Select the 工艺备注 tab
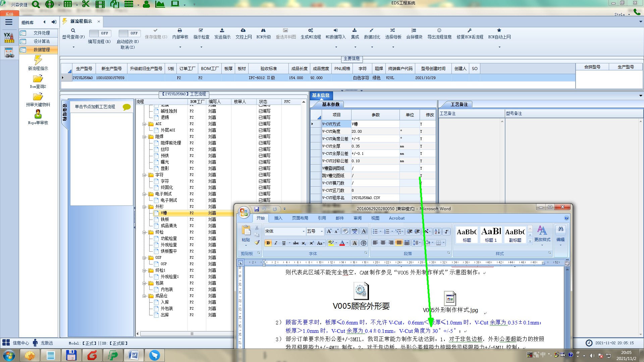The image size is (644, 362). [459, 105]
